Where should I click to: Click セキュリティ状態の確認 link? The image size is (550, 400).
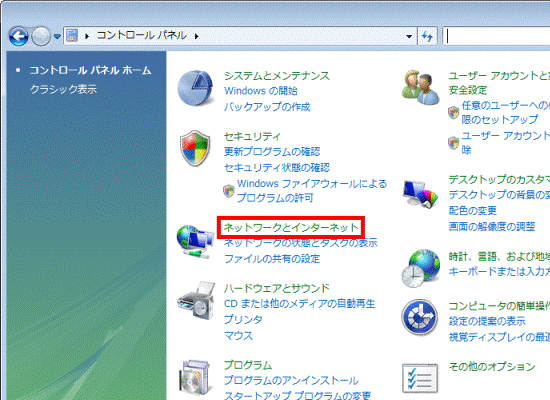[x=277, y=167]
